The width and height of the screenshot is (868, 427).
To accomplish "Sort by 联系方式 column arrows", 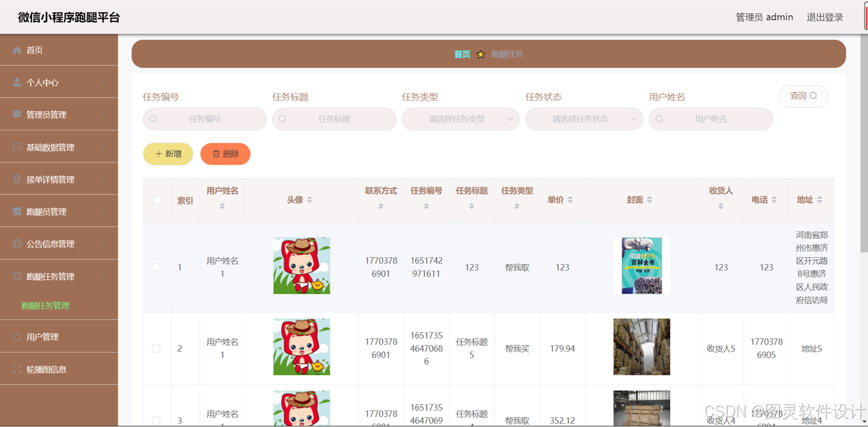I will click(381, 206).
